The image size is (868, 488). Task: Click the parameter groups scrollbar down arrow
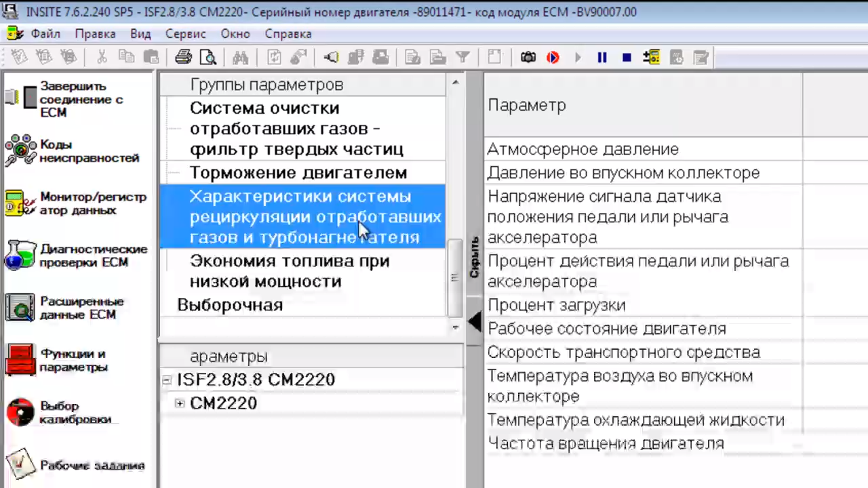coord(455,327)
